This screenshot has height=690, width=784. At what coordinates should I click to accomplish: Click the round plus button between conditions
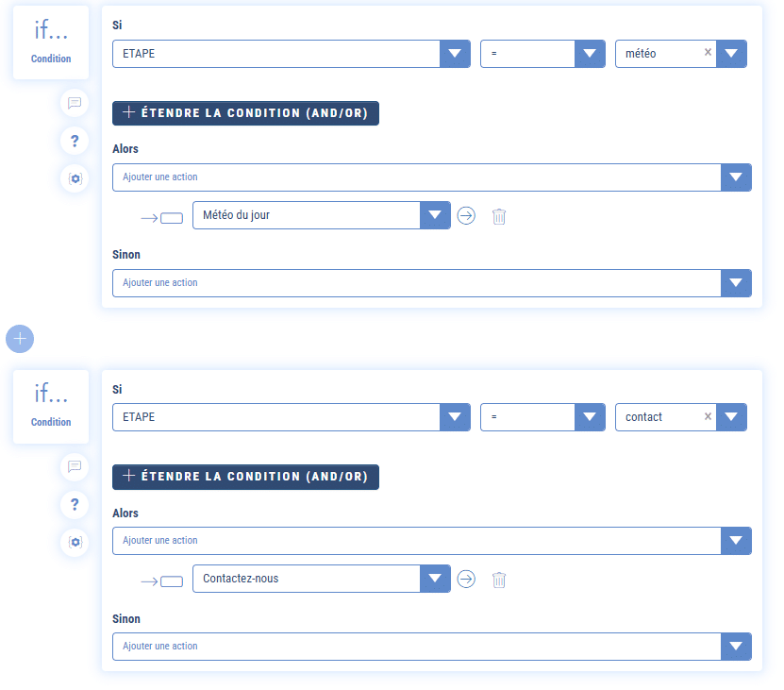(20, 338)
